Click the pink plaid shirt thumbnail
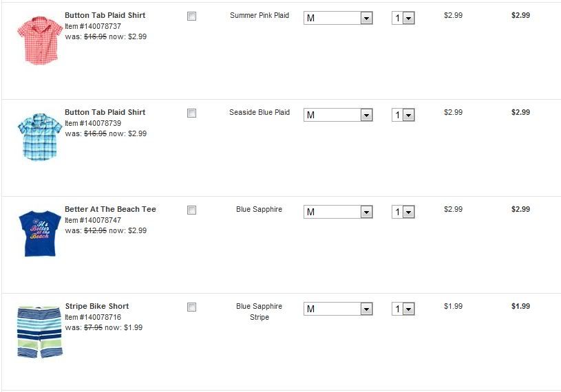Viewport: 561px width, 392px height. [x=39, y=40]
